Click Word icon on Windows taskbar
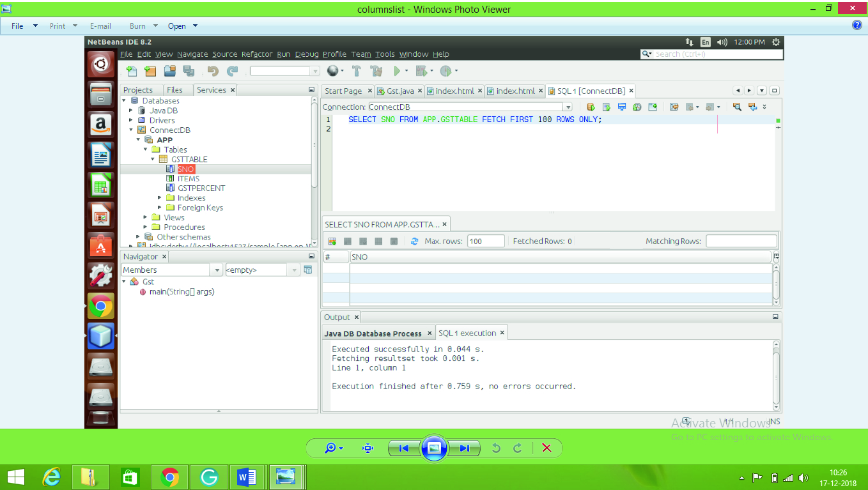This screenshot has height=490, width=868. [247, 477]
